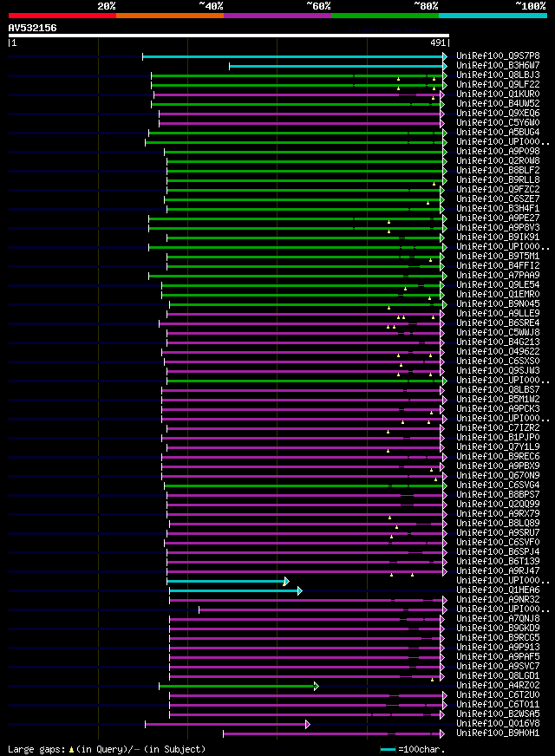Choose the UniRef100_O49622 entry

[498, 351]
